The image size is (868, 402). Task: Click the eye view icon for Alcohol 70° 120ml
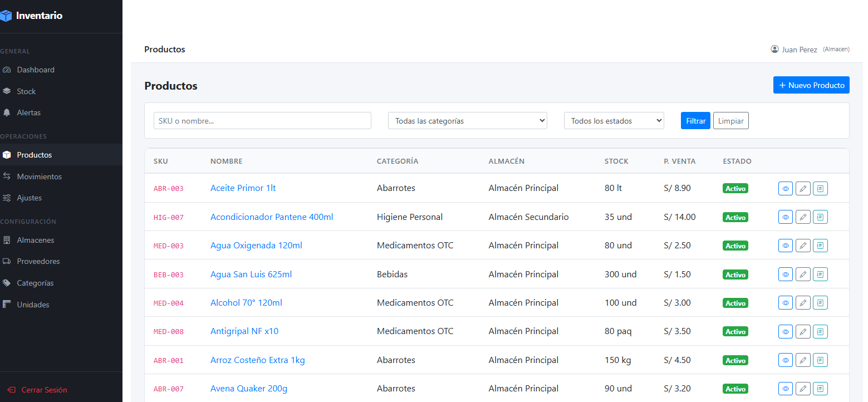click(x=785, y=303)
